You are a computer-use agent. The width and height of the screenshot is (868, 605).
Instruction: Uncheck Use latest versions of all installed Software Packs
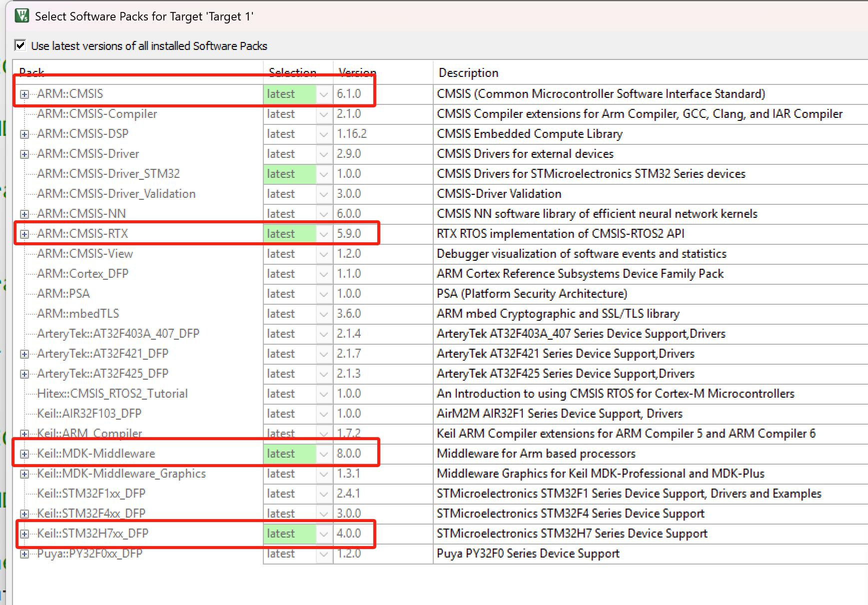coord(20,45)
